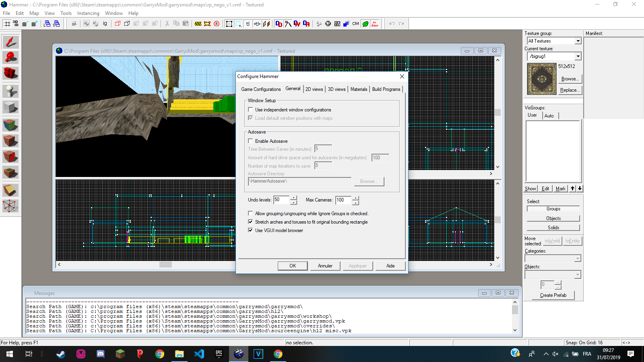Select the Selection (arrow) tool
Screen dimensions: 644x362
[10, 42]
